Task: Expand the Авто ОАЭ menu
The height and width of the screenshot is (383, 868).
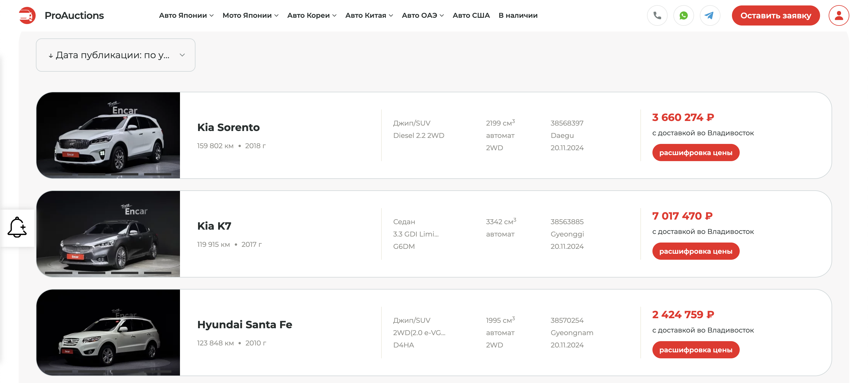Action: coord(423,15)
